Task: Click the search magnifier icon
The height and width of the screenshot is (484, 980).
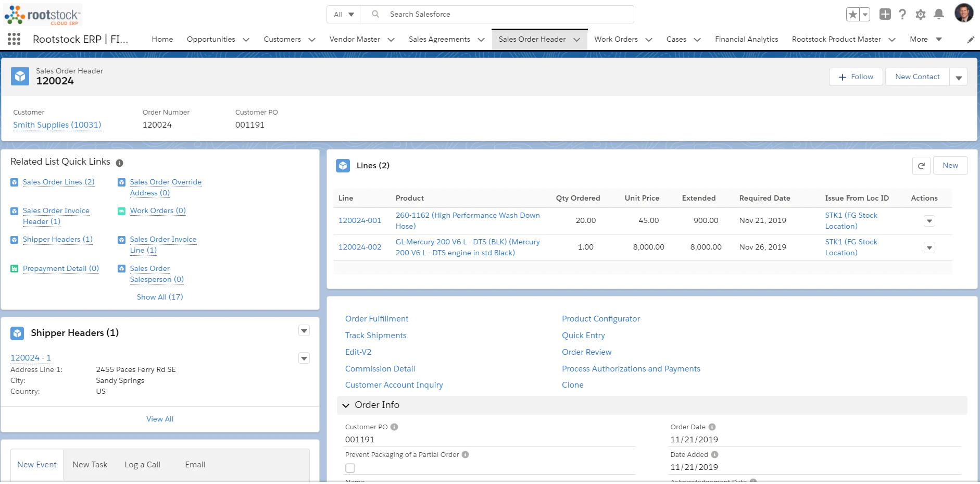Action: point(375,14)
